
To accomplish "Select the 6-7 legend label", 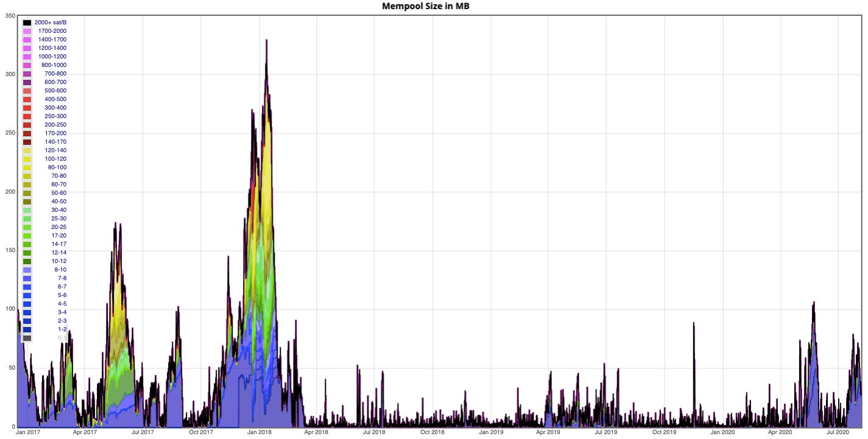I will pos(62,287).
